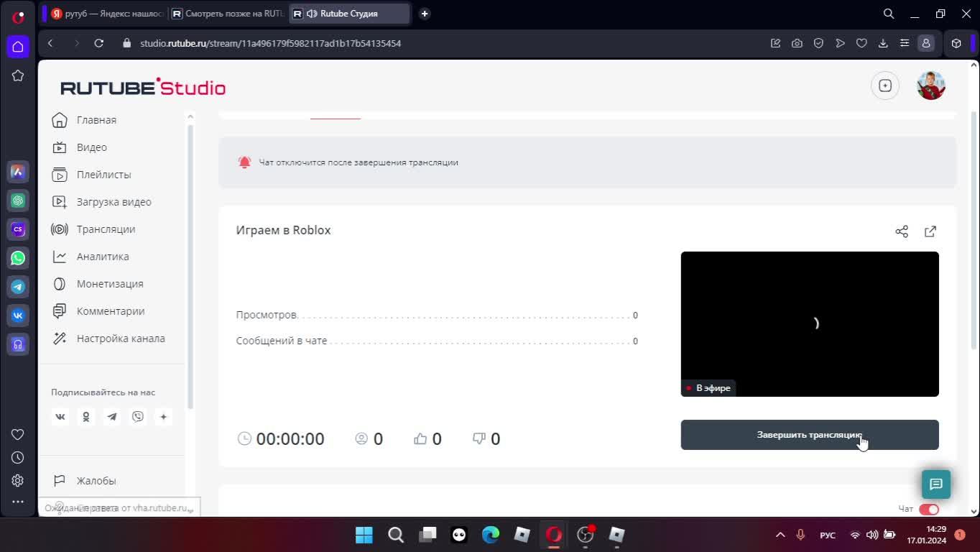The height and width of the screenshot is (552, 980).
Task: Switch to the Смотреть позже на RUTUBE tab
Action: (x=228, y=14)
